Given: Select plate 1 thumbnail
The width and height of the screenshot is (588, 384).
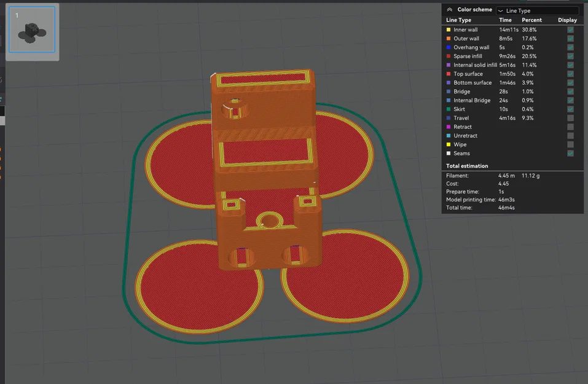Looking at the screenshot, I should coord(32,29).
